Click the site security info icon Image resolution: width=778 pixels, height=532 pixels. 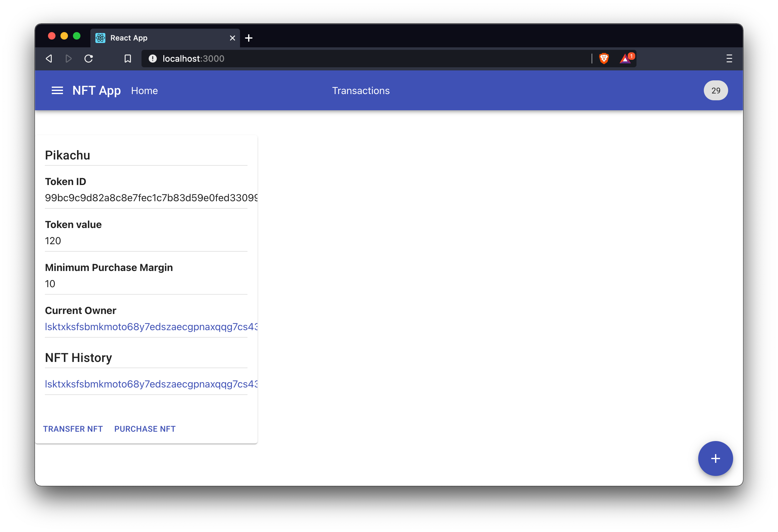[153, 59]
